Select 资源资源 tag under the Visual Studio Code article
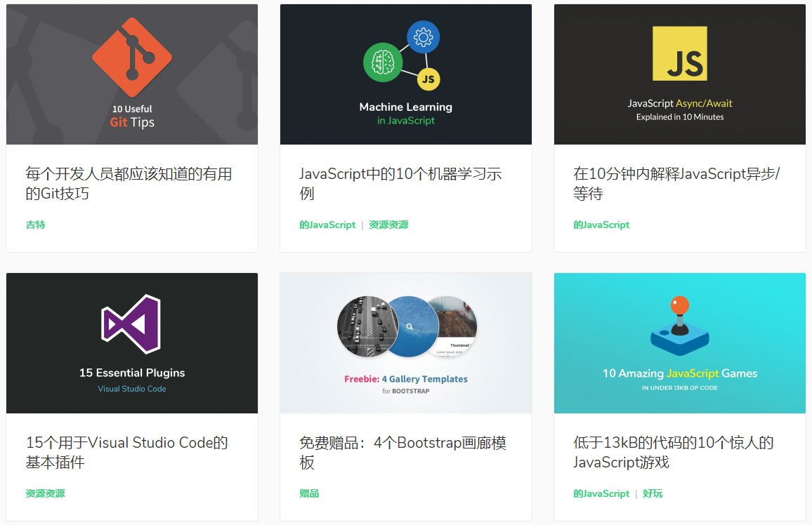The image size is (812, 525). pyautogui.click(x=45, y=493)
